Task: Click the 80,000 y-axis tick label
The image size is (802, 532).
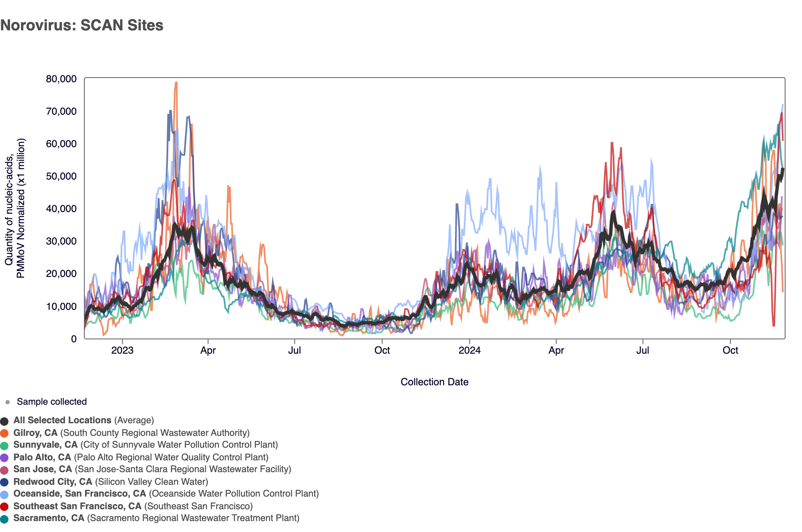Action: (x=61, y=79)
